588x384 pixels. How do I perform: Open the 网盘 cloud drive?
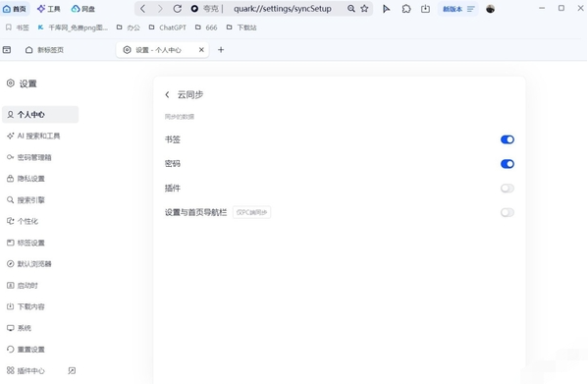pyautogui.click(x=82, y=9)
